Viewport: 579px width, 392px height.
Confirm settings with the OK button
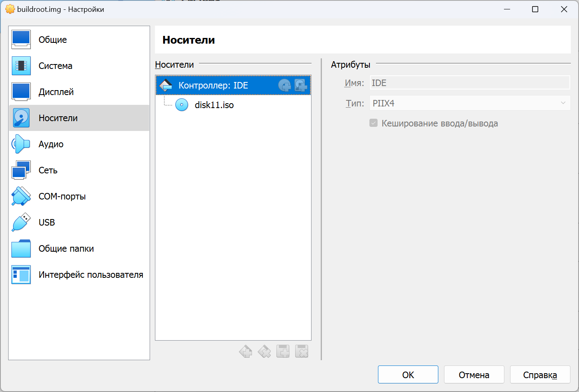point(408,375)
